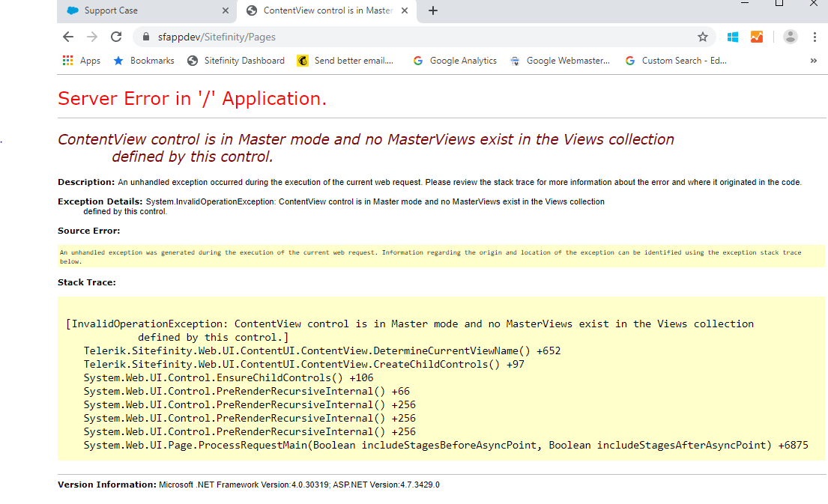Open the Sitefinity Dashboard bookmark
Viewport: 828px width, 504px height.
(236, 61)
